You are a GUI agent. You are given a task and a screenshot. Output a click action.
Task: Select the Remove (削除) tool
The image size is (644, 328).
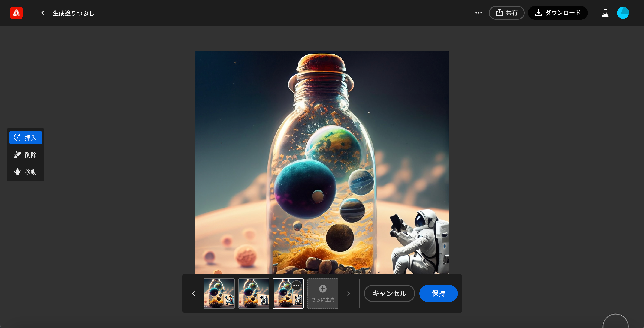[x=26, y=155]
